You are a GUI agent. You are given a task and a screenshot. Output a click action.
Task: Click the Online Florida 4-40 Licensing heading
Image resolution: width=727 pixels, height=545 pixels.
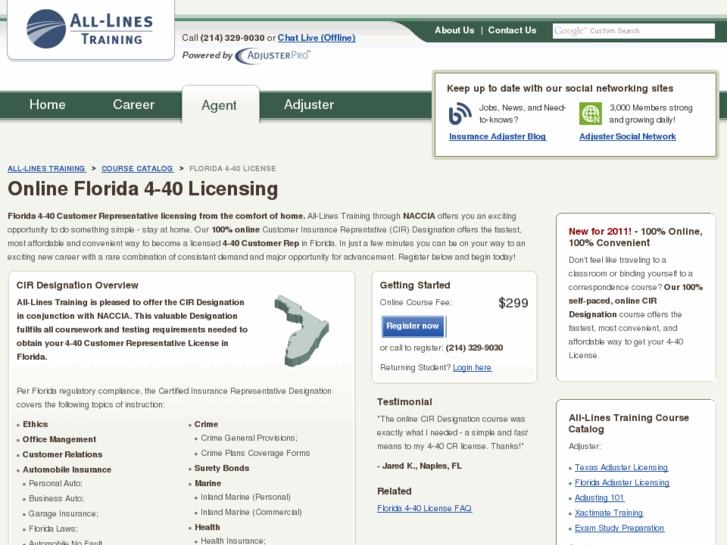143,189
